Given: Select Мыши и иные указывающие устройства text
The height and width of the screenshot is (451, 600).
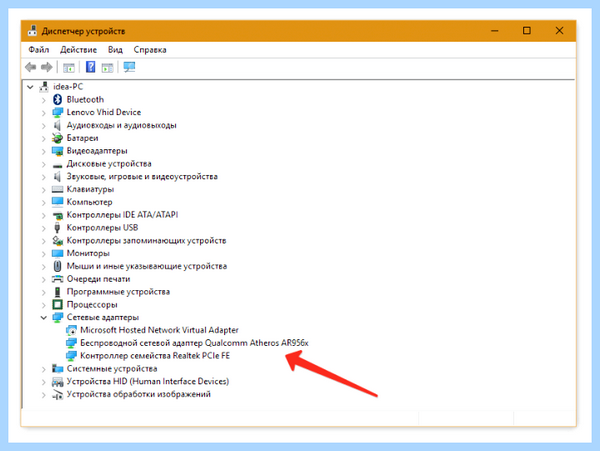Looking at the screenshot, I should pyautogui.click(x=147, y=266).
